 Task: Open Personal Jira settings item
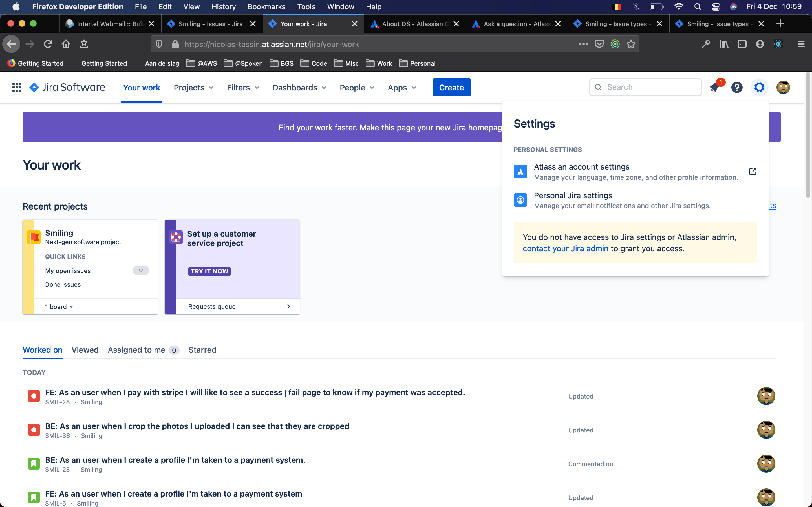tap(573, 196)
